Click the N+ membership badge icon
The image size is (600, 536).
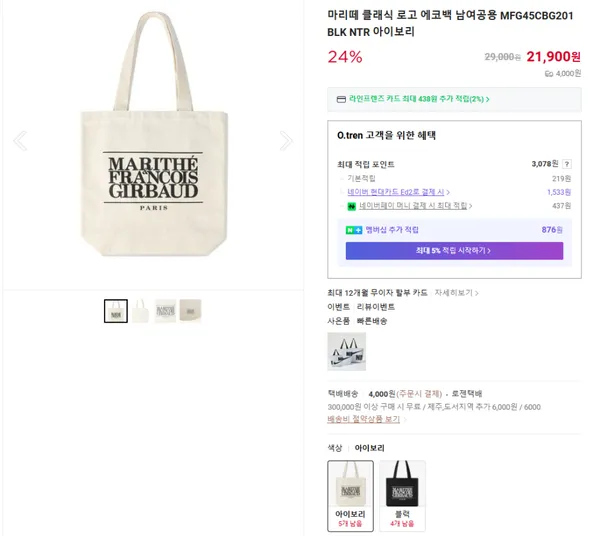[x=353, y=230]
